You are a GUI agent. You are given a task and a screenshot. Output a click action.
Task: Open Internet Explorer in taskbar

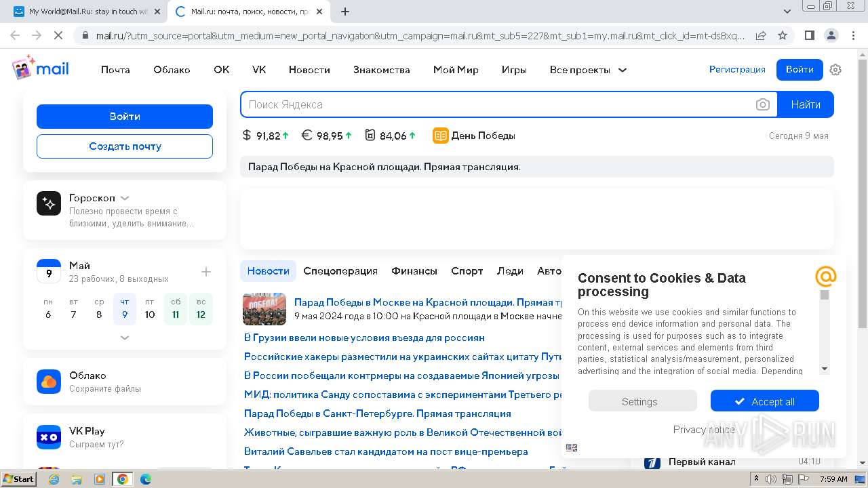tap(54, 479)
